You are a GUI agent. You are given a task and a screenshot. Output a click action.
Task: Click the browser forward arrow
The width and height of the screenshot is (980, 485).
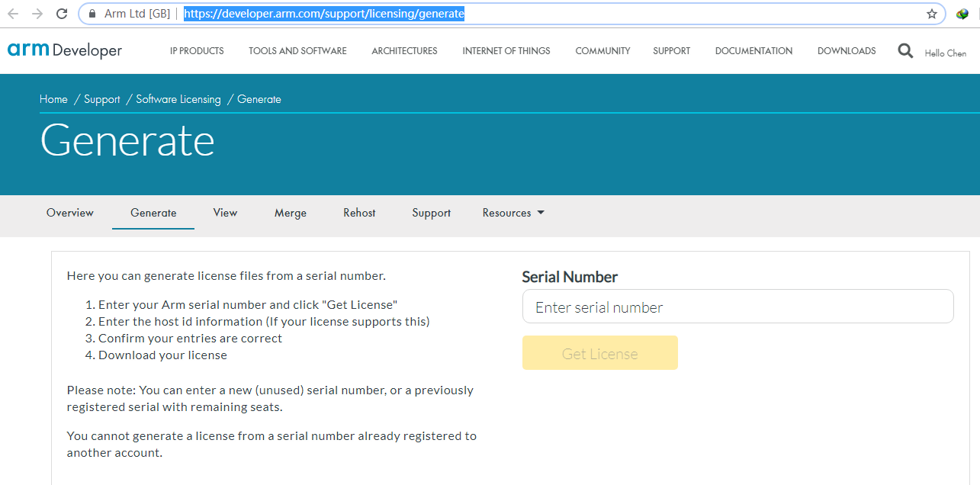coord(37,14)
